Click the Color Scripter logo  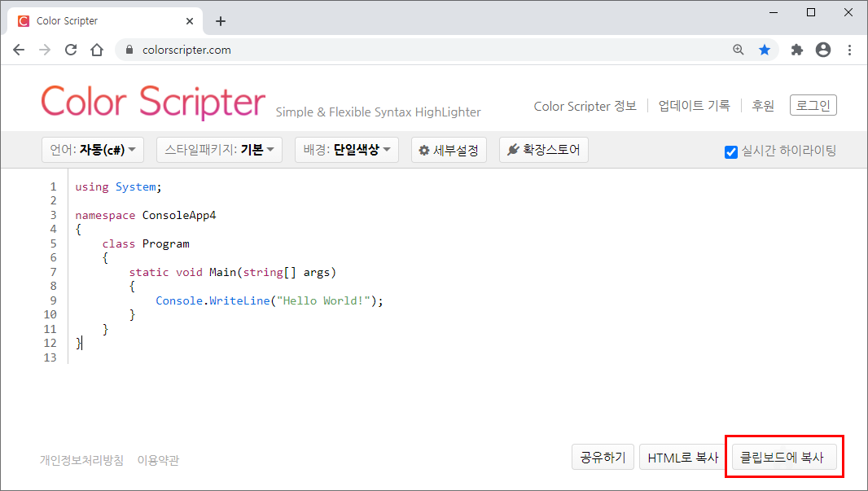click(153, 103)
